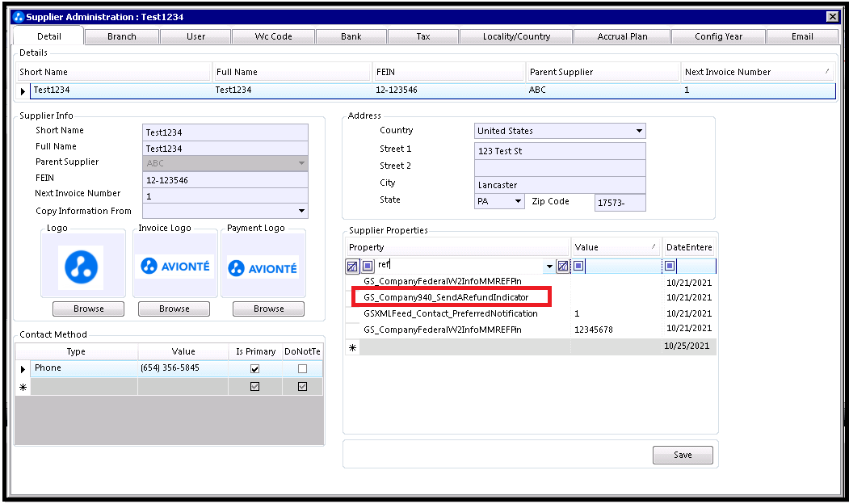
Task: Click Browse under Invoice Logo
Action: tap(174, 309)
